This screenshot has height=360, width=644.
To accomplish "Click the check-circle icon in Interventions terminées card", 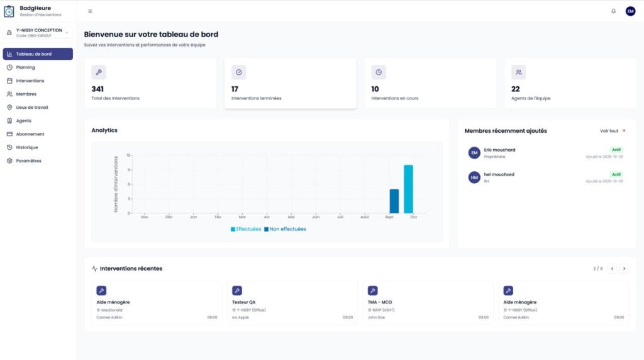I will 238,72.
